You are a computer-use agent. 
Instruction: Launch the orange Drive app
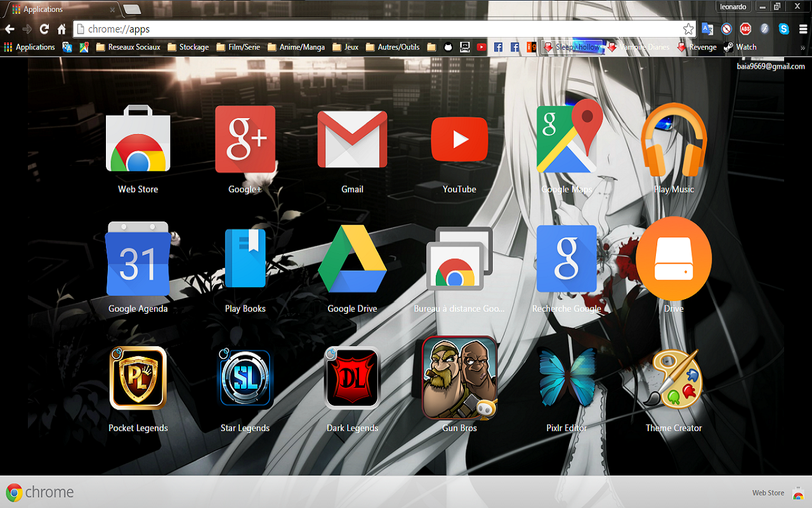674,259
